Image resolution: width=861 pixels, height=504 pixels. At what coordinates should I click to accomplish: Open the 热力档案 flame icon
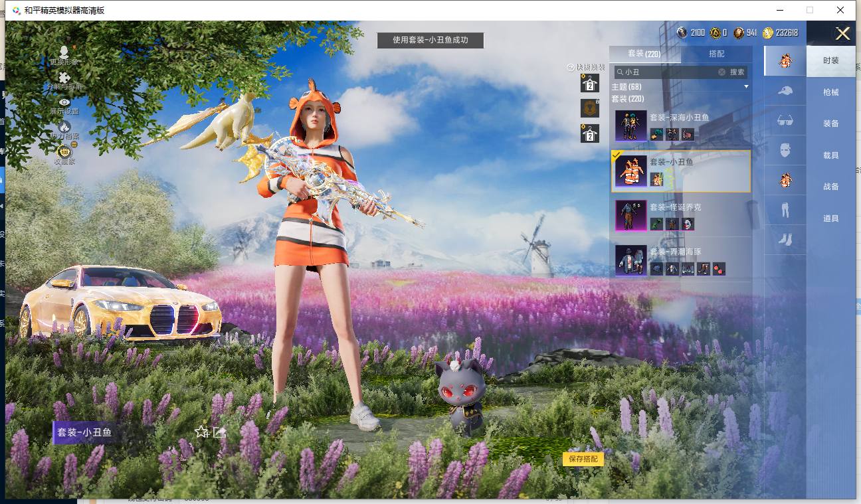(x=64, y=126)
